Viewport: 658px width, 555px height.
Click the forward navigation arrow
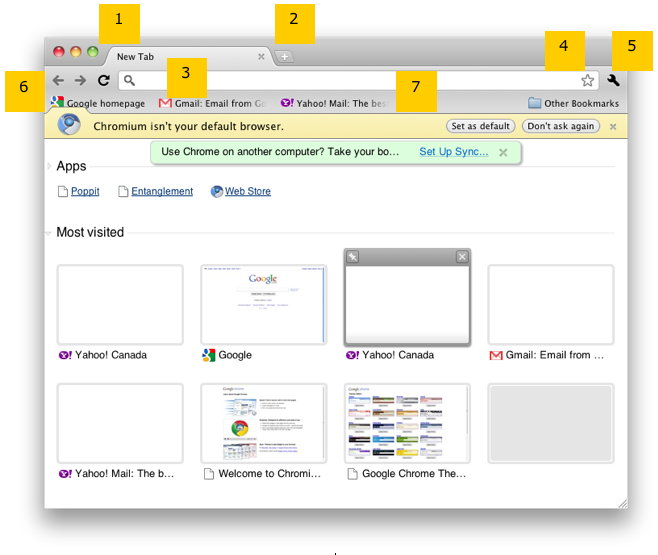tap(80, 80)
